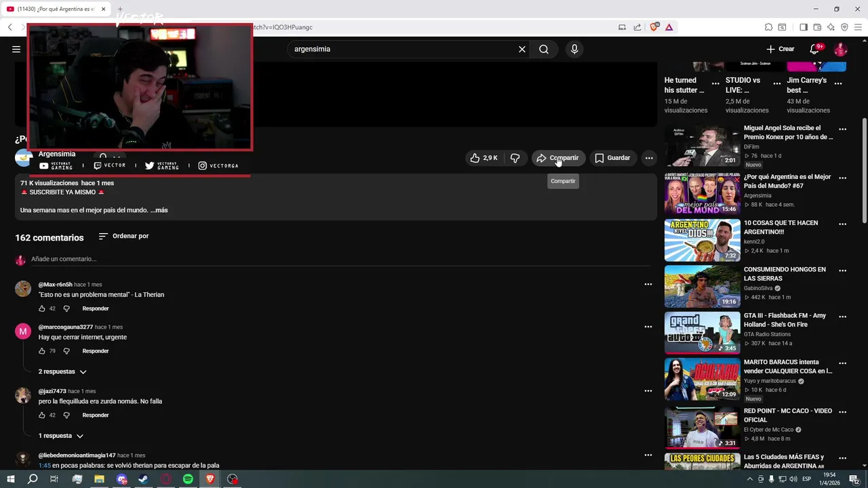The height and width of the screenshot is (488, 868).
Task: Click the Compartir share button
Action: [559, 158]
